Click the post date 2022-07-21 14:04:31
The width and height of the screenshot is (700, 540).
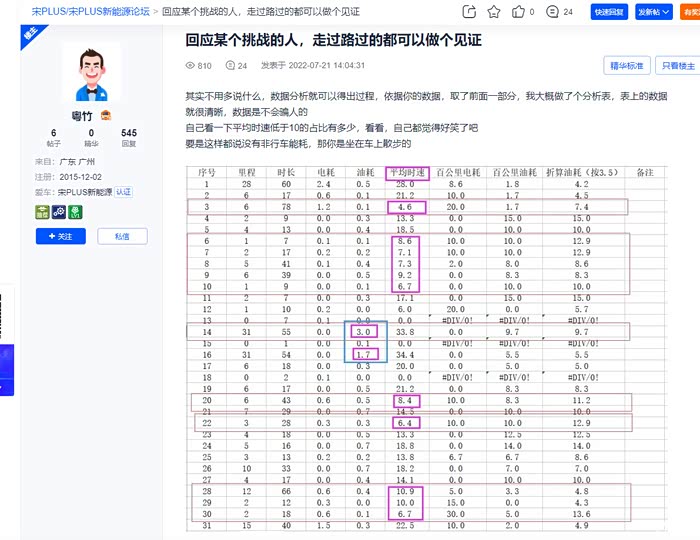(327, 65)
